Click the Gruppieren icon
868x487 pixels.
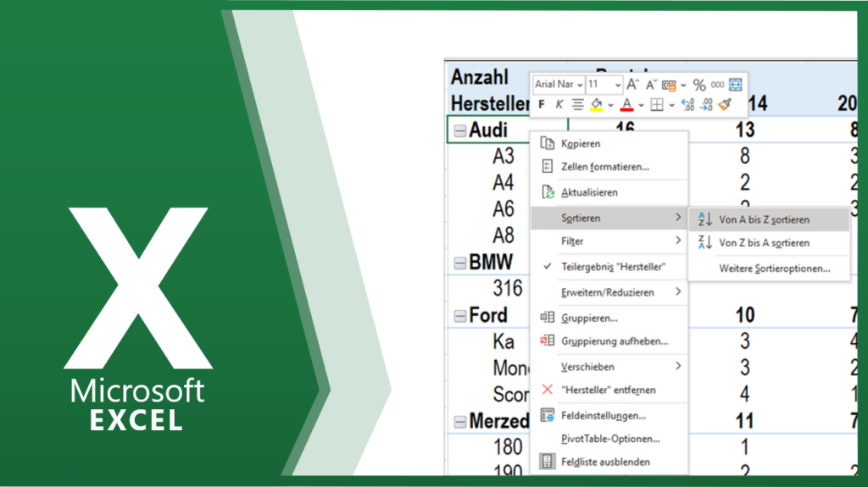pyautogui.click(x=547, y=317)
